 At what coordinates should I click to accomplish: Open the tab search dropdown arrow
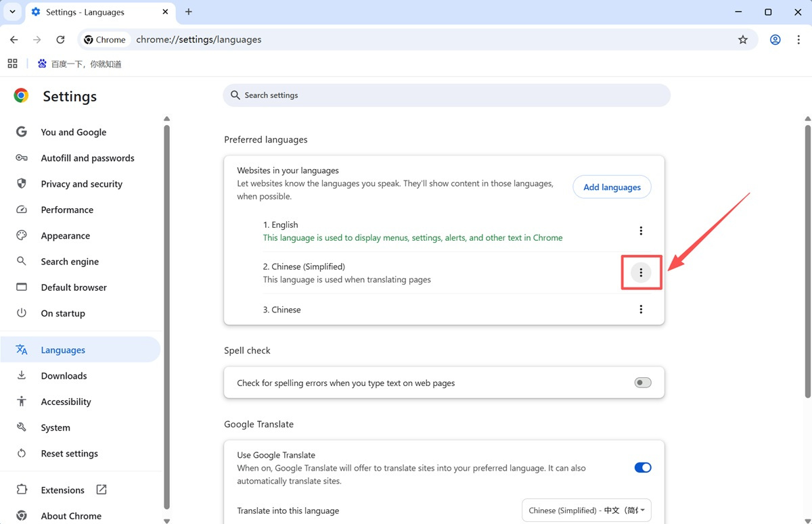click(12, 12)
